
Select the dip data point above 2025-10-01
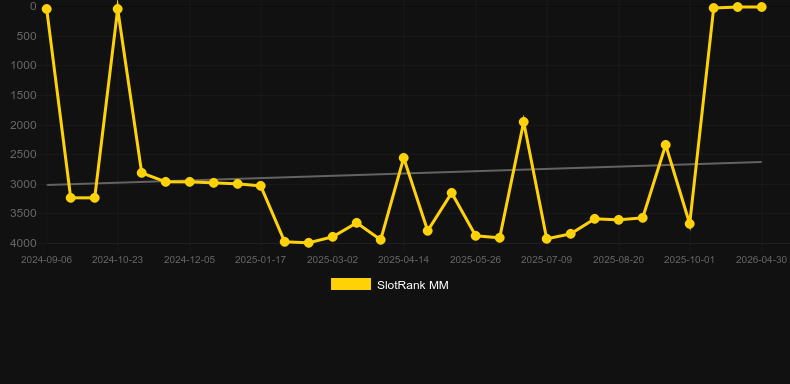coord(690,223)
